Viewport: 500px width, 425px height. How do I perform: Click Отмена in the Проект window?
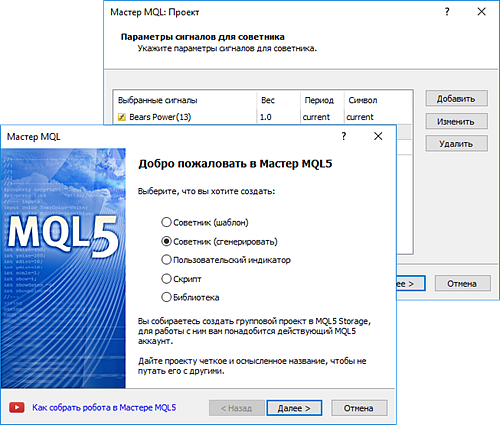click(x=462, y=283)
